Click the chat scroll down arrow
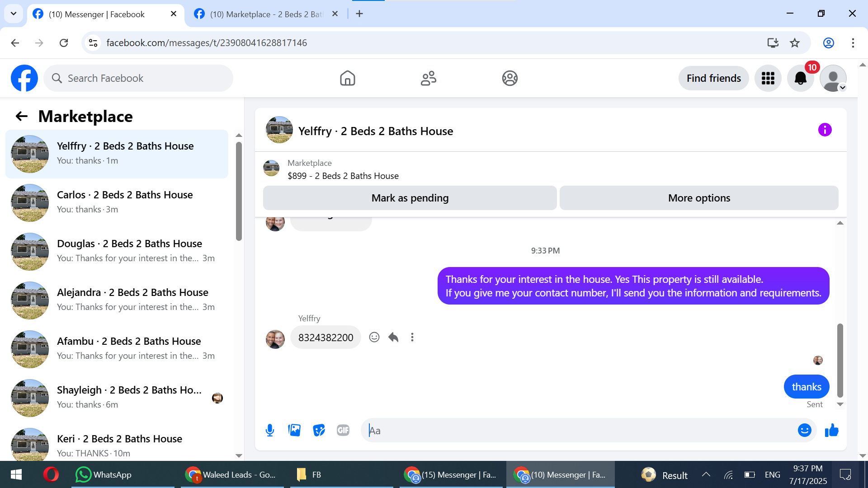The height and width of the screenshot is (488, 868). tap(840, 404)
